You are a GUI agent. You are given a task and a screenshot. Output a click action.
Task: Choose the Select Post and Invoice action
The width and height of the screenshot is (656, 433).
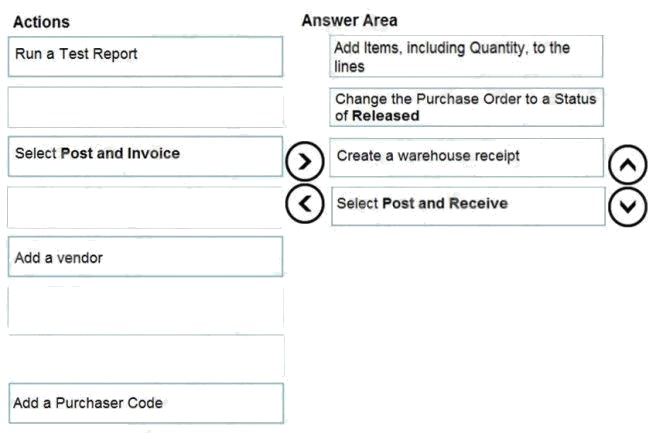coord(145,156)
